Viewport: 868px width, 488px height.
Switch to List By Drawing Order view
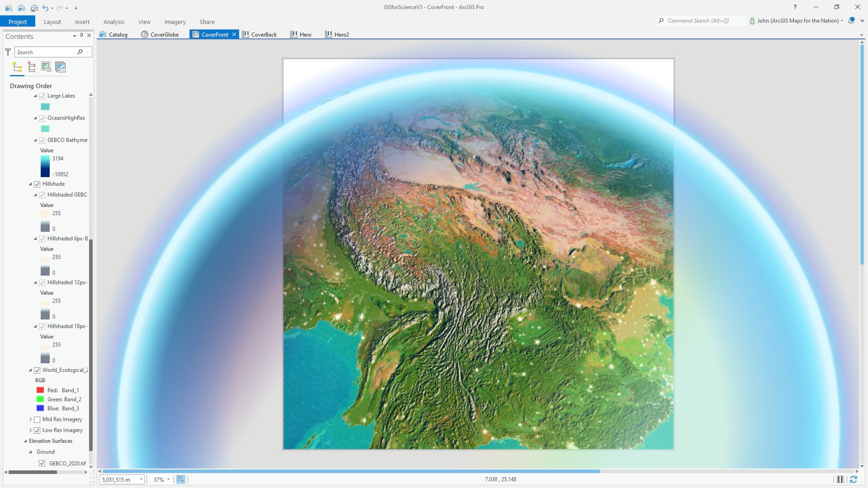17,67
